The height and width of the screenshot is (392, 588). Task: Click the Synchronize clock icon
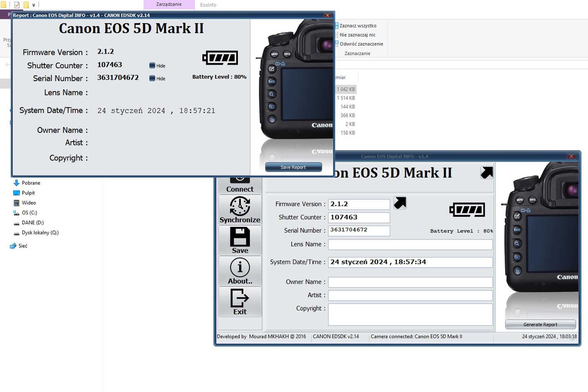[240, 206]
